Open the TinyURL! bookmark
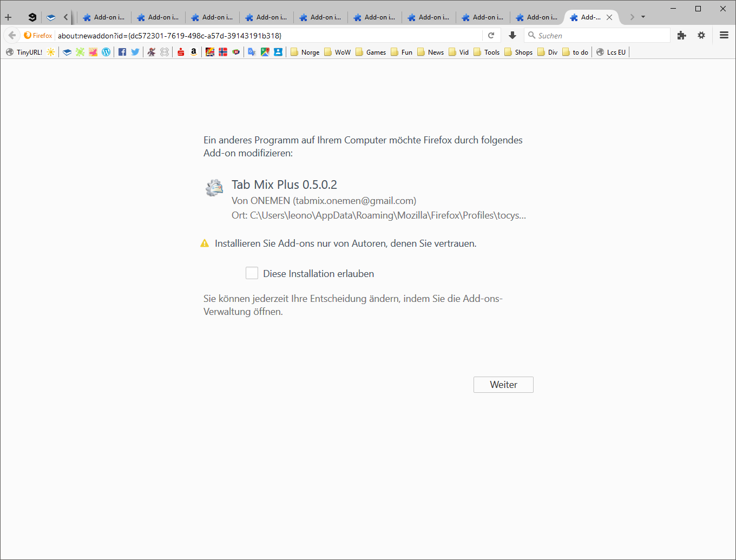 click(x=24, y=52)
